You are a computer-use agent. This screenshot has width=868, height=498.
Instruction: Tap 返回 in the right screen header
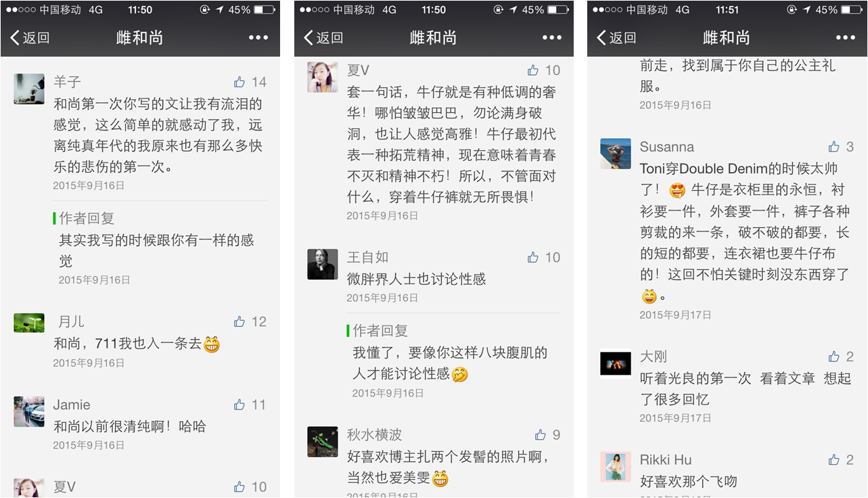(616, 38)
